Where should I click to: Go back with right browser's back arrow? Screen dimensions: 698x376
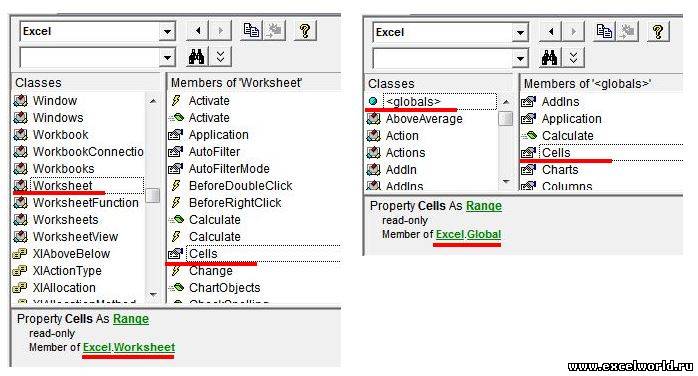click(551, 32)
